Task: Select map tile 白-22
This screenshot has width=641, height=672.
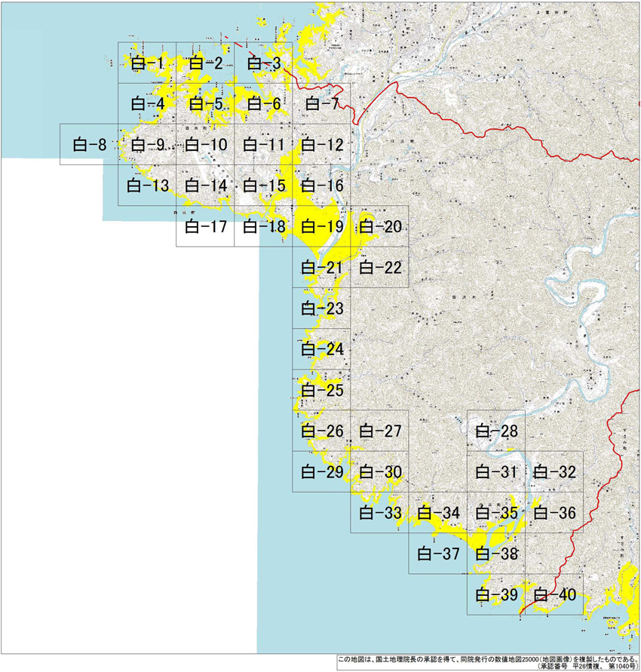Action: pyautogui.click(x=380, y=267)
